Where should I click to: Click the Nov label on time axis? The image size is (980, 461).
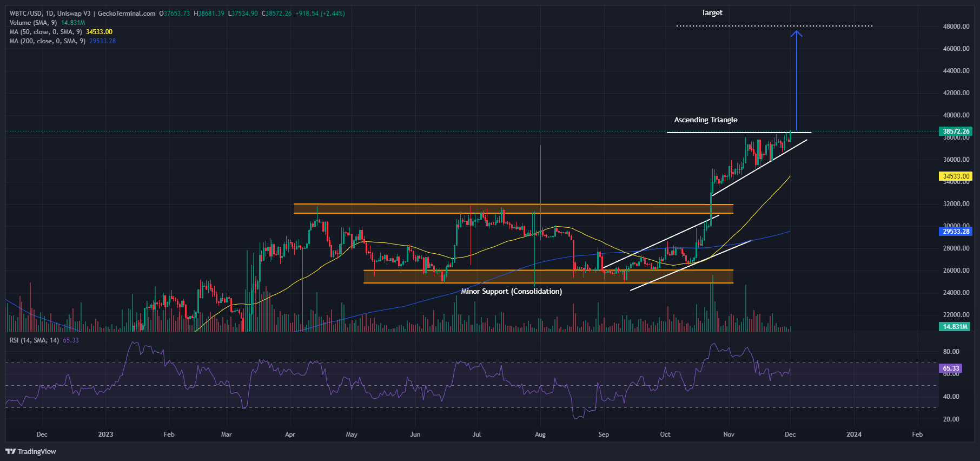(729, 434)
